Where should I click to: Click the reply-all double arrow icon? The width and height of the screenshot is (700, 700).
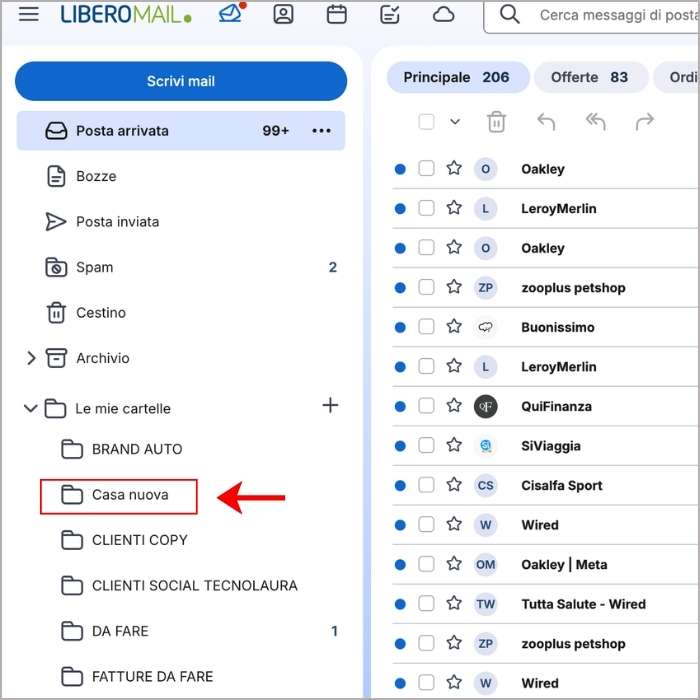pyautogui.click(x=596, y=121)
